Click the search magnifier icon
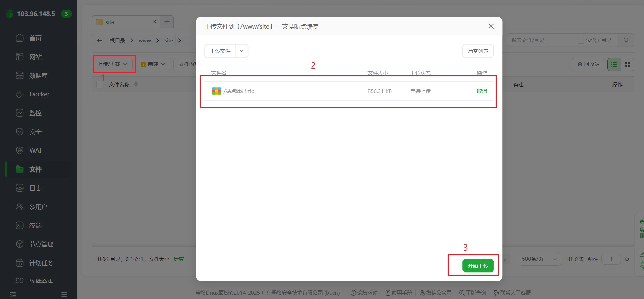644x299 pixels. [x=626, y=40]
